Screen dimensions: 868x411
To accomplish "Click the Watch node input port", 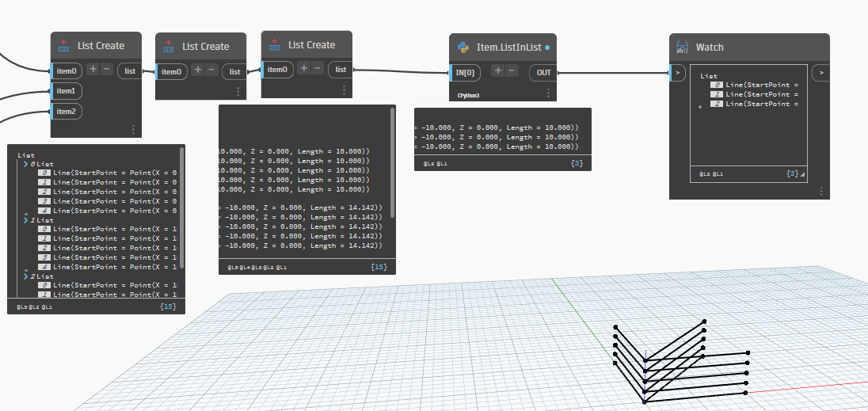I will click(x=678, y=73).
